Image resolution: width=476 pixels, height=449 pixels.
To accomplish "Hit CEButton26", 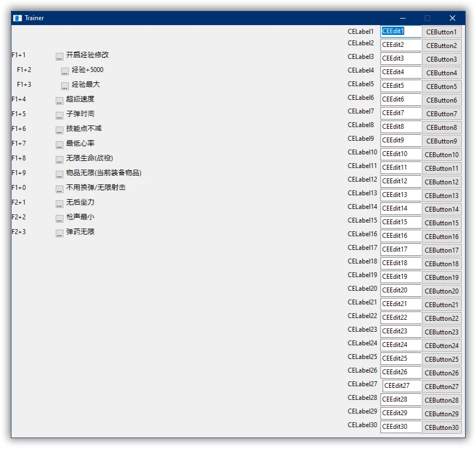I will click(442, 373).
